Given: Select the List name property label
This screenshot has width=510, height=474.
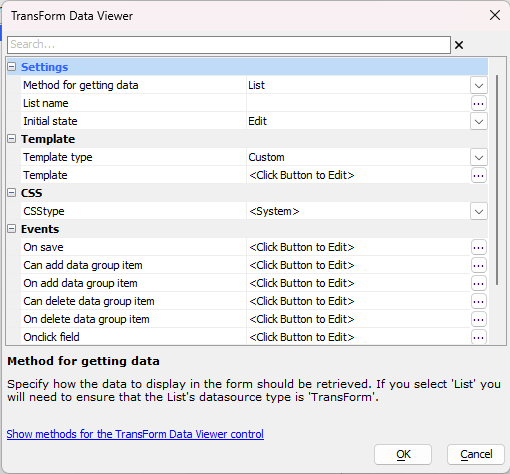Looking at the screenshot, I should pos(46,103).
